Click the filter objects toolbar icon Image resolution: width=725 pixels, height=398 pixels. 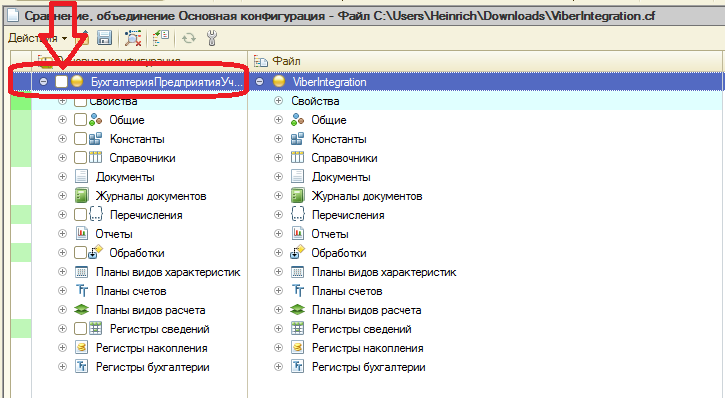point(133,38)
